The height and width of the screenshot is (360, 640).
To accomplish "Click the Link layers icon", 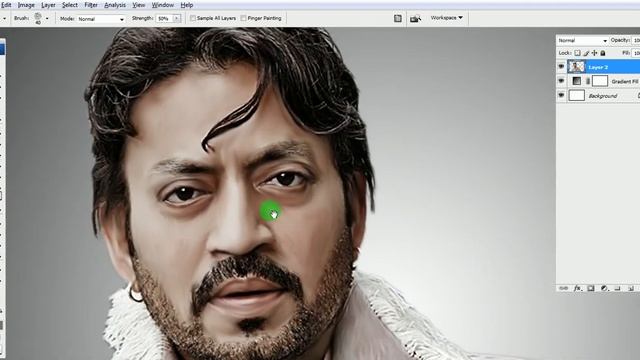I will [x=564, y=288].
